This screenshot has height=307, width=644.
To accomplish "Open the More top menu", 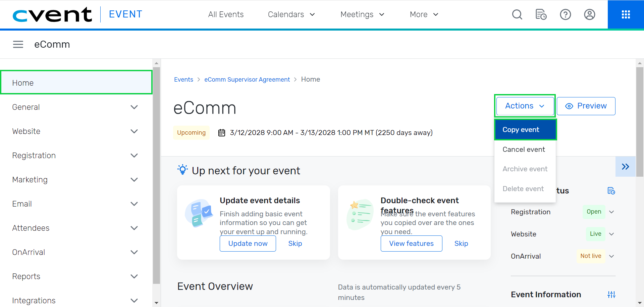I will 424,14.
